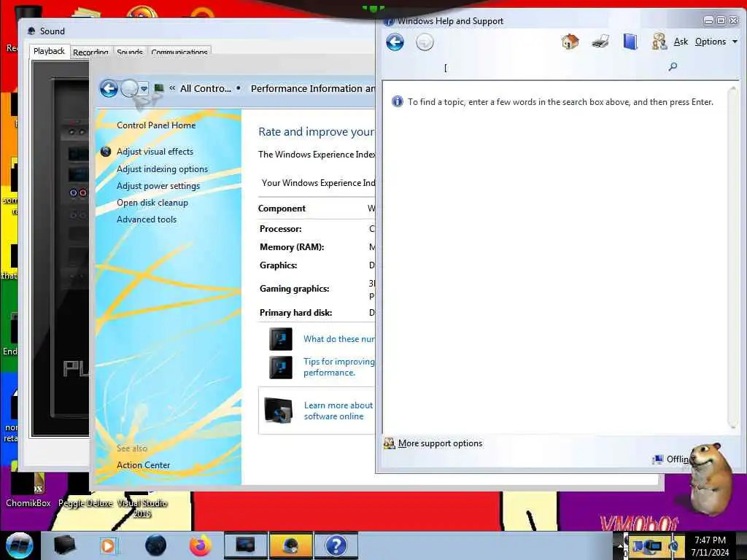Go back in Windows Help and Support
The width and height of the screenshot is (747, 560).
coord(395,42)
